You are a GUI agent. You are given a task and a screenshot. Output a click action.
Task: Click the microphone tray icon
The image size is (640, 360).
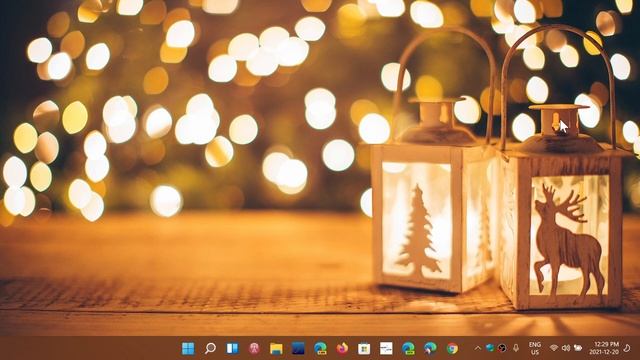(x=516, y=348)
